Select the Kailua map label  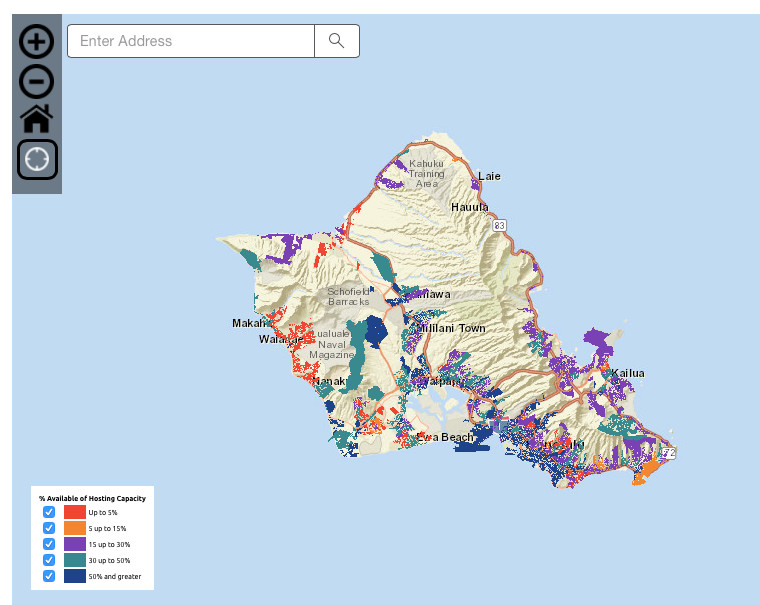[x=629, y=373]
